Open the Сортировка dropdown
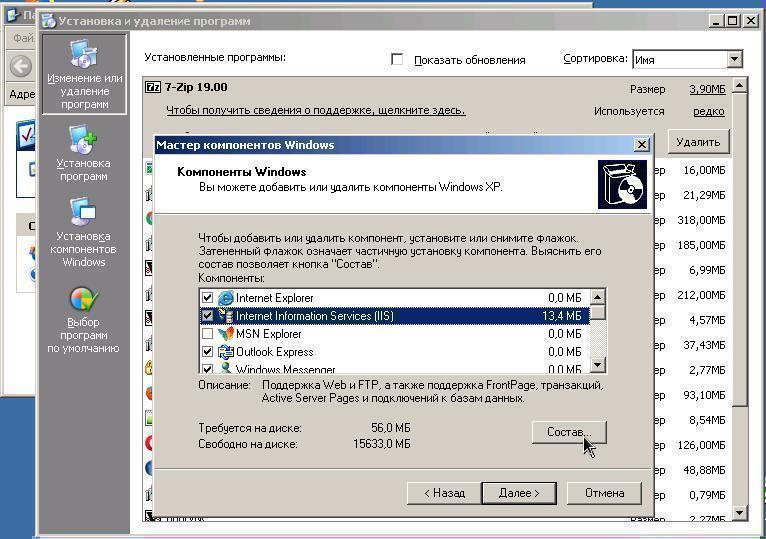This screenshot has width=766, height=539. [734, 60]
